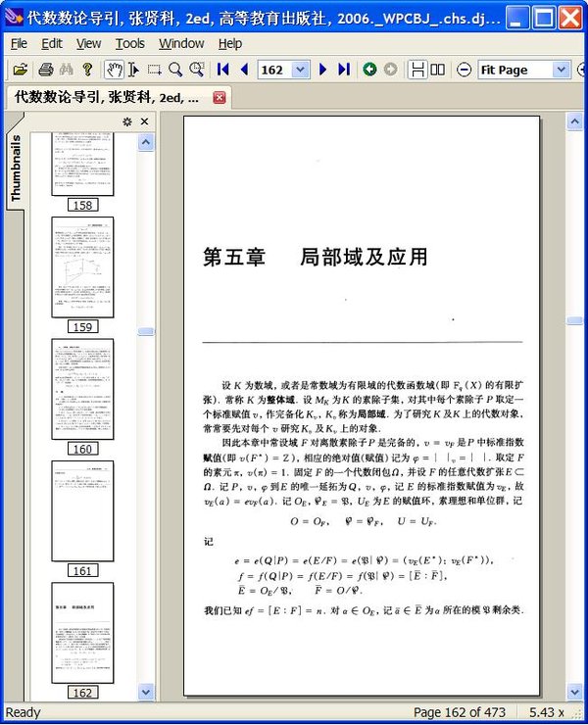Viewport: 588px width, 725px height.
Task: Go to the previous page
Action: coord(244,70)
